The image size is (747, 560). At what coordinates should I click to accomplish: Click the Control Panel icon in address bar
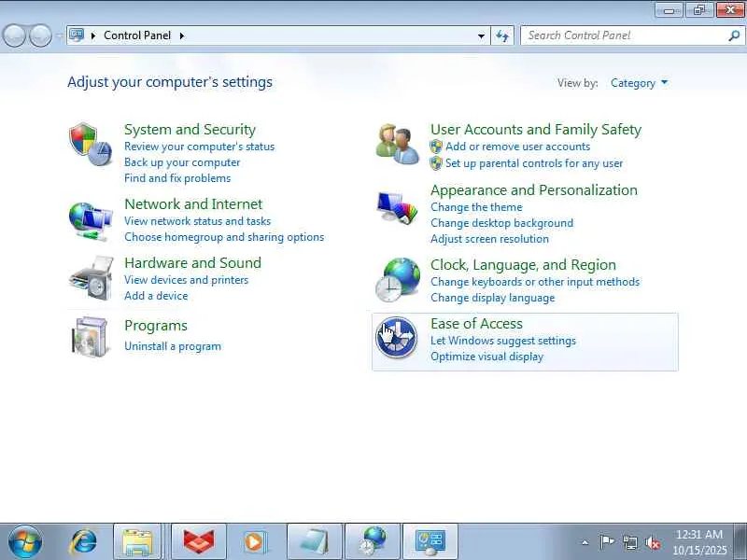coord(77,35)
